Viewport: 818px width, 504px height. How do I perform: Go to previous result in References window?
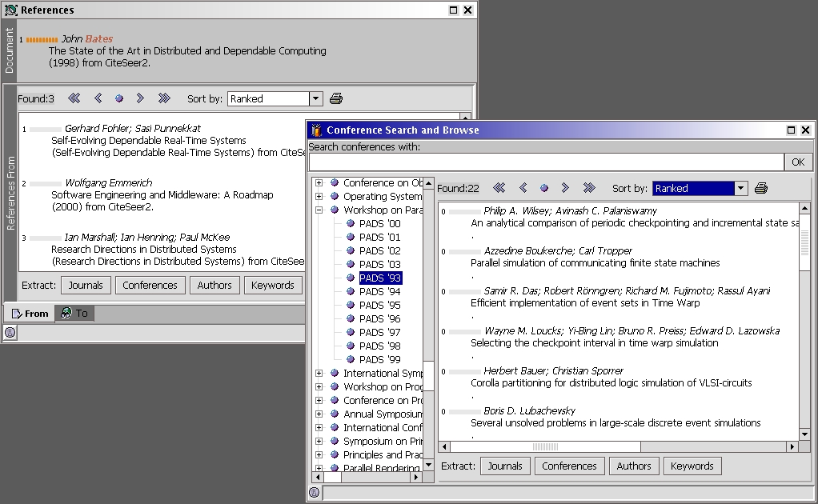tap(98, 98)
